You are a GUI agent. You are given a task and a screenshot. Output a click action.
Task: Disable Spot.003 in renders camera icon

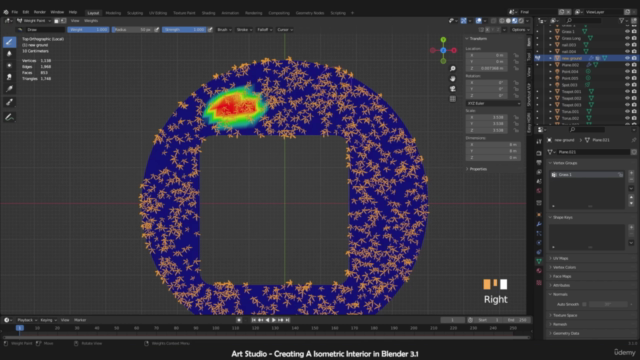[634, 85]
